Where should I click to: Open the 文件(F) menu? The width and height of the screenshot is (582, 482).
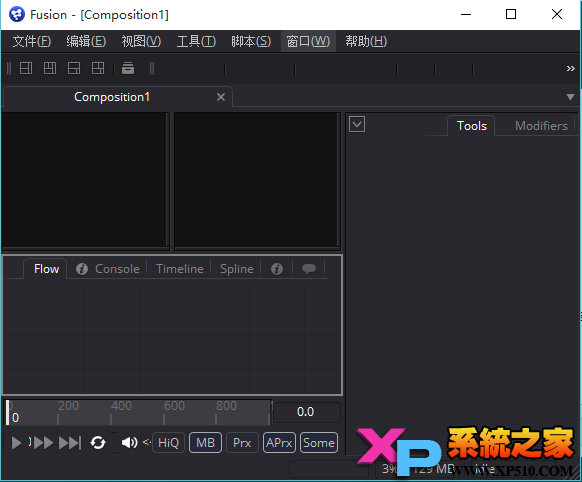tap(32, 41)
